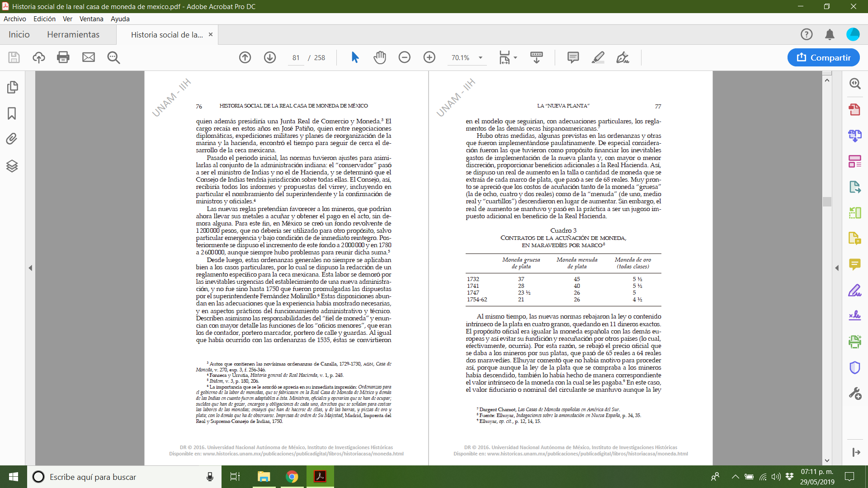
Task: Click the page number field showing 81
Action: [296, 58]
